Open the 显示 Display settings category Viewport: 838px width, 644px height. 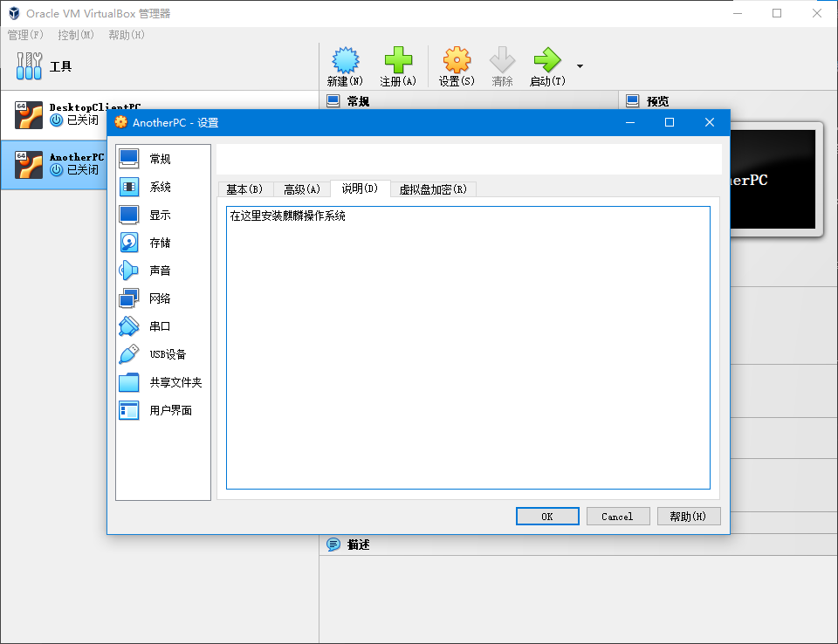[x=163, y=215]
